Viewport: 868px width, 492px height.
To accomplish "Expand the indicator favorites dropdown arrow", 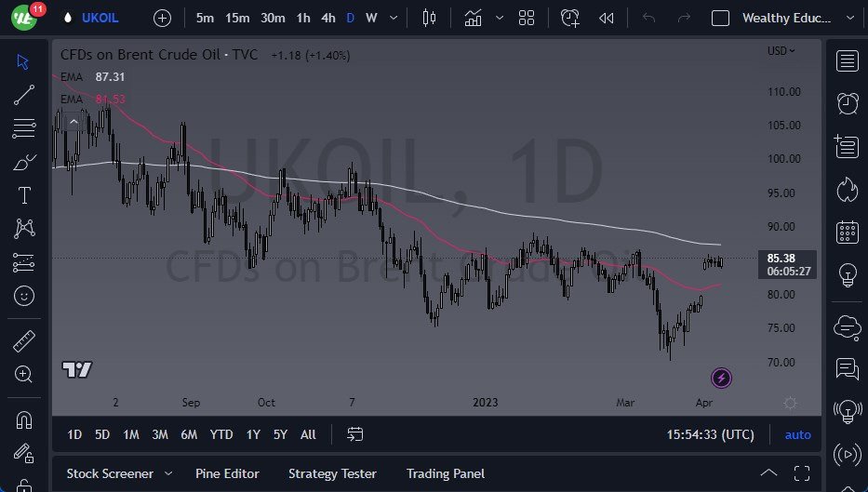I will (500, 18).
